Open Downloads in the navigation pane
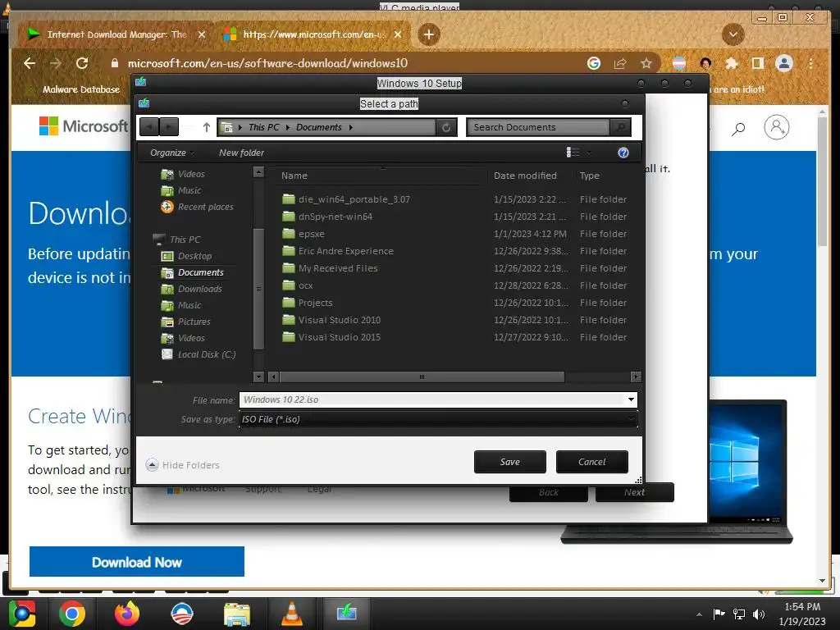840x630 pixels. point(199,289)
